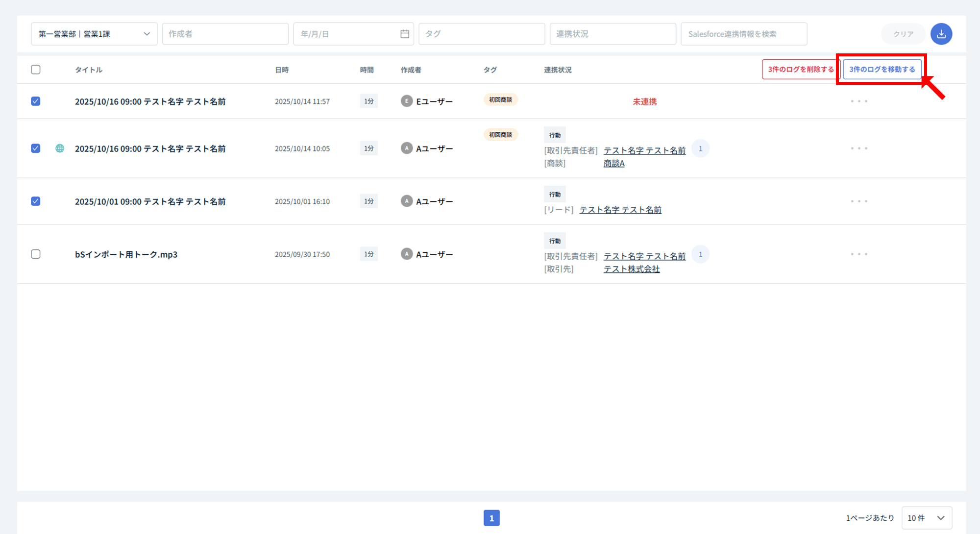
Task: Open three-dot menu for 2025/10/01 log row
Action: [859, 201]
